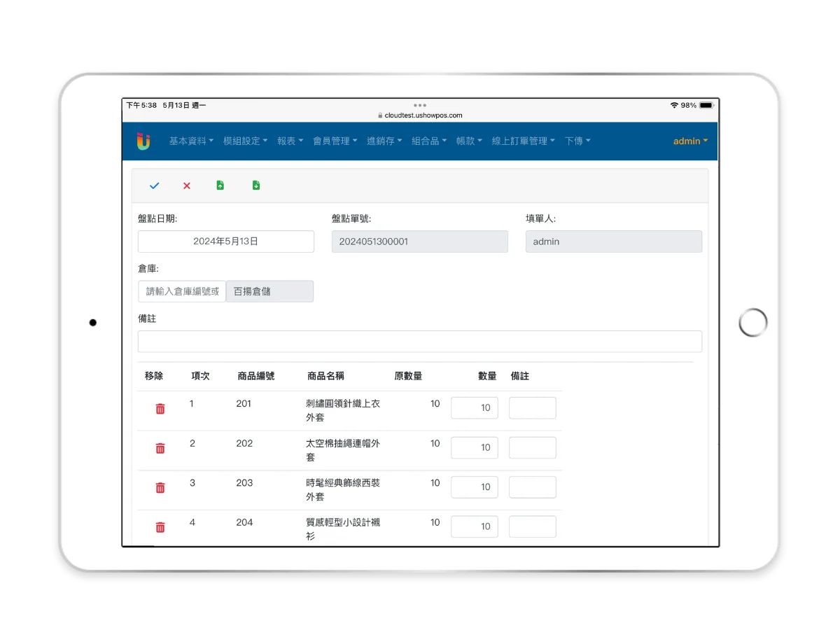Open the 線上訂單管理 menu

(x=523, y=141)
